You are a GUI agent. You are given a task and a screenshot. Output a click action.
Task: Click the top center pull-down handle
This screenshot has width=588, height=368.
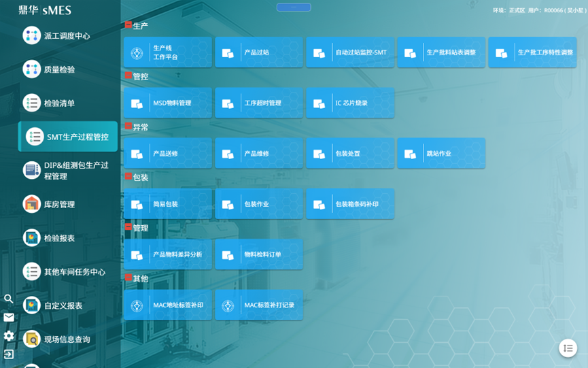(x=294, y=7)
